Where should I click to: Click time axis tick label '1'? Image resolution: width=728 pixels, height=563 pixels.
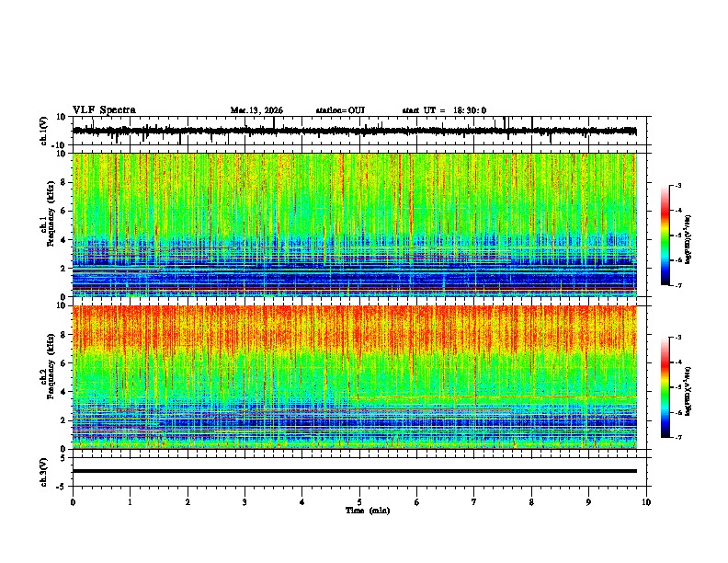pyautogui.click(x=130, y=502)
